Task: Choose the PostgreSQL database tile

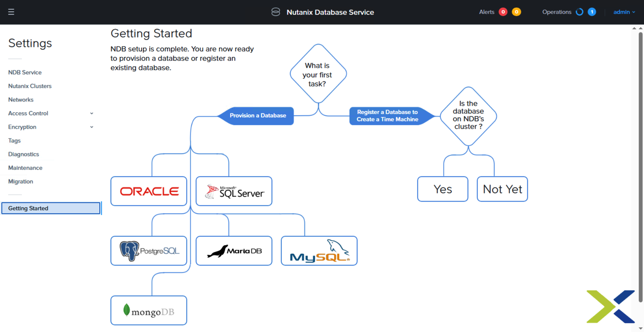Action: pos(149,251)
